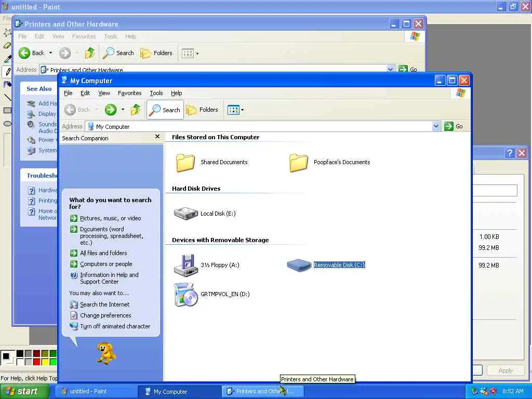Image resolution: width=532 pixels, height=399 pixels.
Task: Open the Favorites menu in Printers and Other Hardware
Action: point(84,36)
